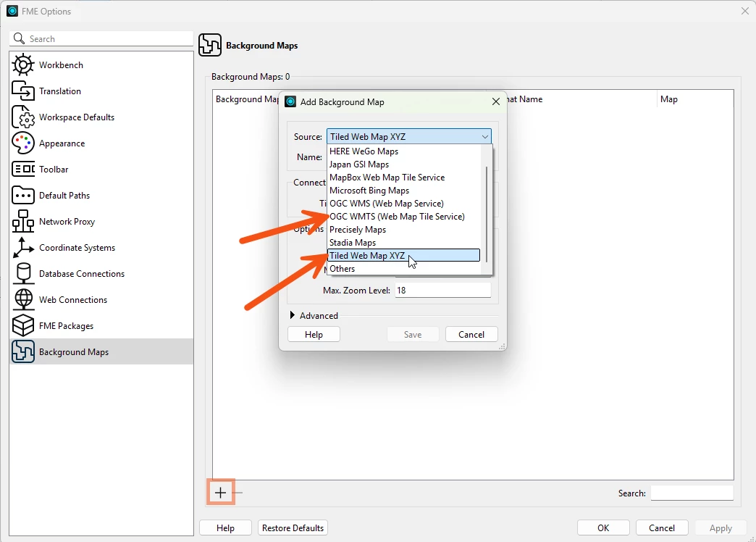Click the Background Map column header

click(x=246, y=99)
